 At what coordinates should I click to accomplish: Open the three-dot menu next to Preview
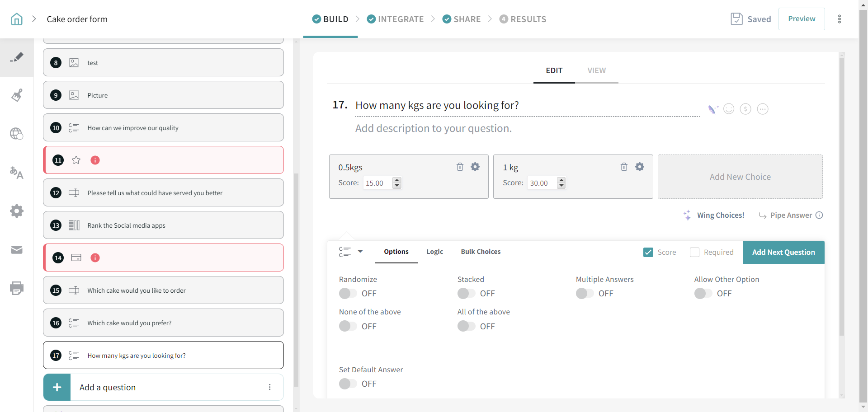coord(840,19)
